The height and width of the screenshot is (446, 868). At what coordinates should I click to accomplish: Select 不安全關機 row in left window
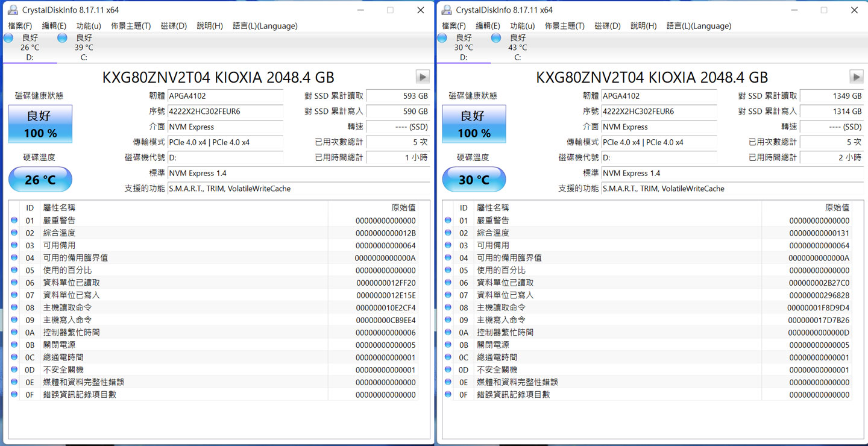pos(214,369)
